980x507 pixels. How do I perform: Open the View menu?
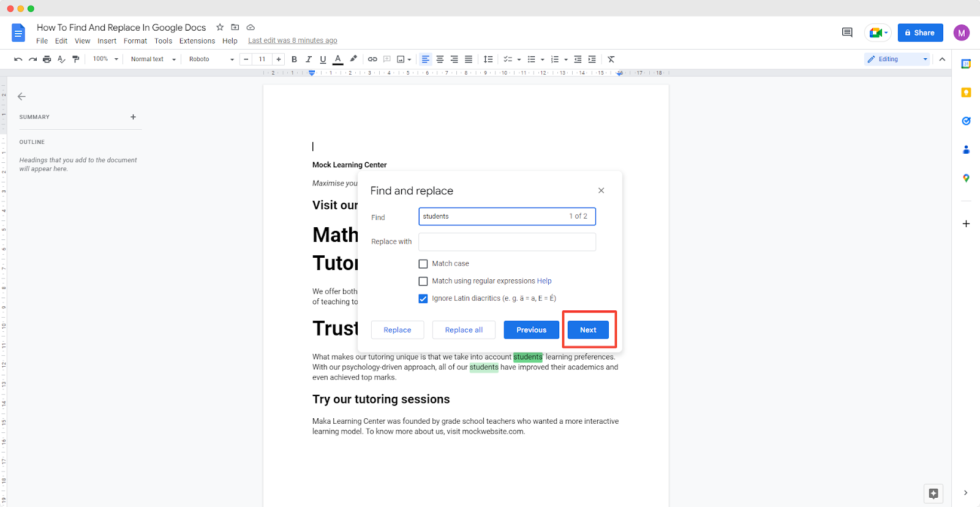click(83, 41)
